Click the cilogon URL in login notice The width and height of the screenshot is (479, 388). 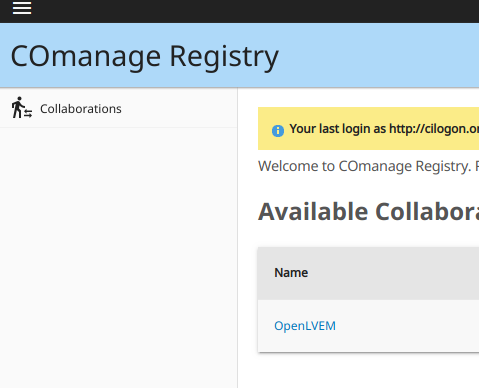coord(434,129)
